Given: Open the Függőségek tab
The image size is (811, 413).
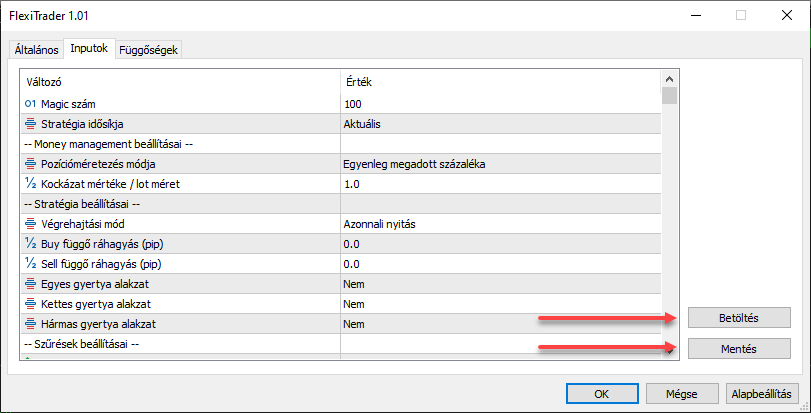Looking at the screenshot, I should pyautogui.click(x=148, y=50).
